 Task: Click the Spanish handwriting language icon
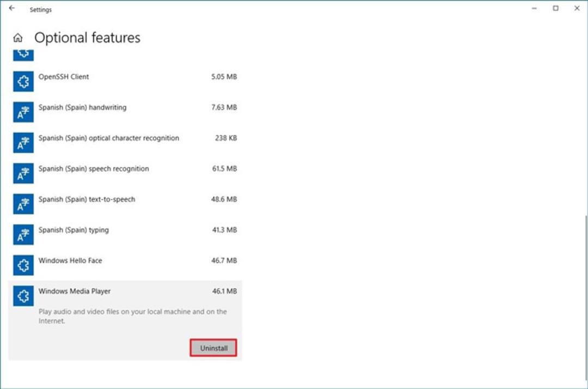tap(23, 112)
